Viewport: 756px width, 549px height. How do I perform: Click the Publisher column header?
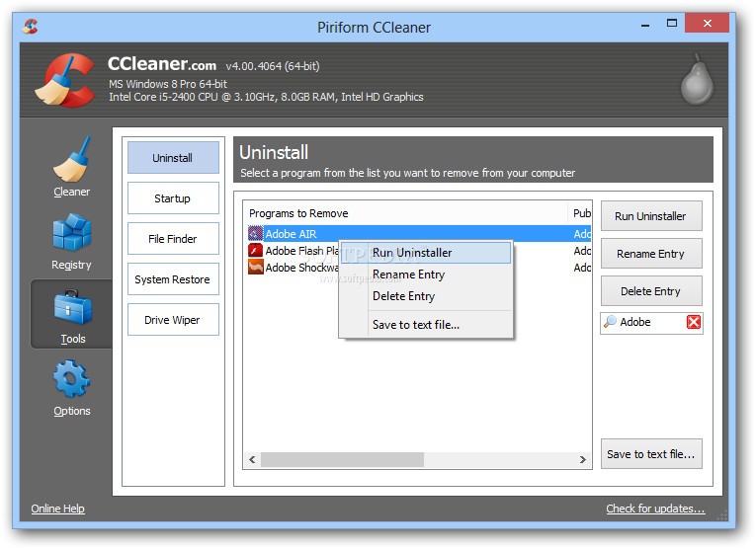pyautogui.click(x=580, y=213)
